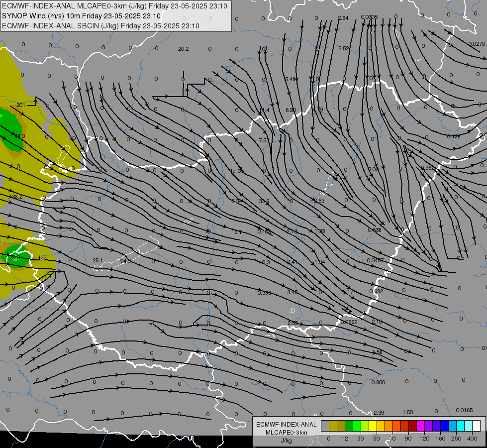
Task: Click the J/kg unit label in legend
Action: (286, 441)
